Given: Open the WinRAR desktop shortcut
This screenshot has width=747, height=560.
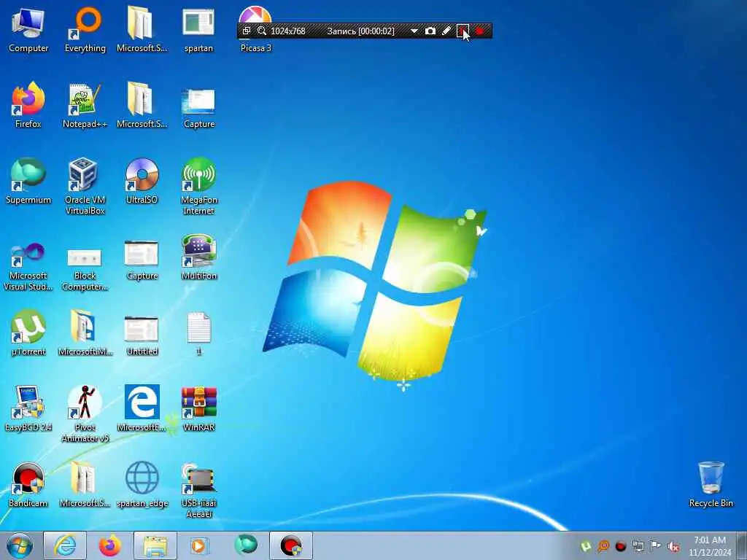Looking at the screenshot, I should (x=198, y=408).
